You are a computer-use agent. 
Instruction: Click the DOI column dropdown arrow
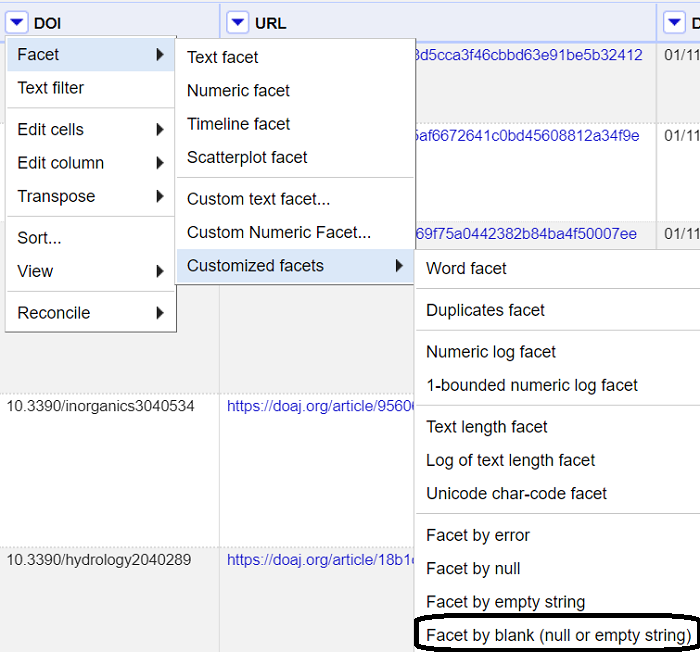(17, 23)
